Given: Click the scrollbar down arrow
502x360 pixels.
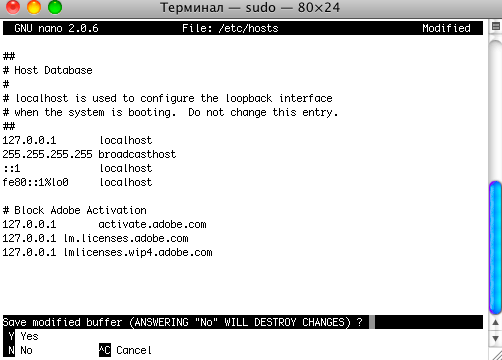Looking at the screenshot, I should tap(495, 339).
